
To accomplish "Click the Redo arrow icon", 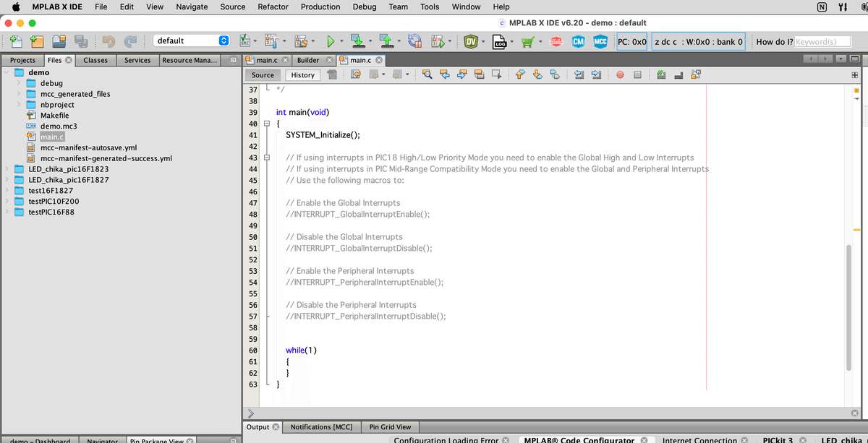I will pyautogui.click(x=131, y=41).
